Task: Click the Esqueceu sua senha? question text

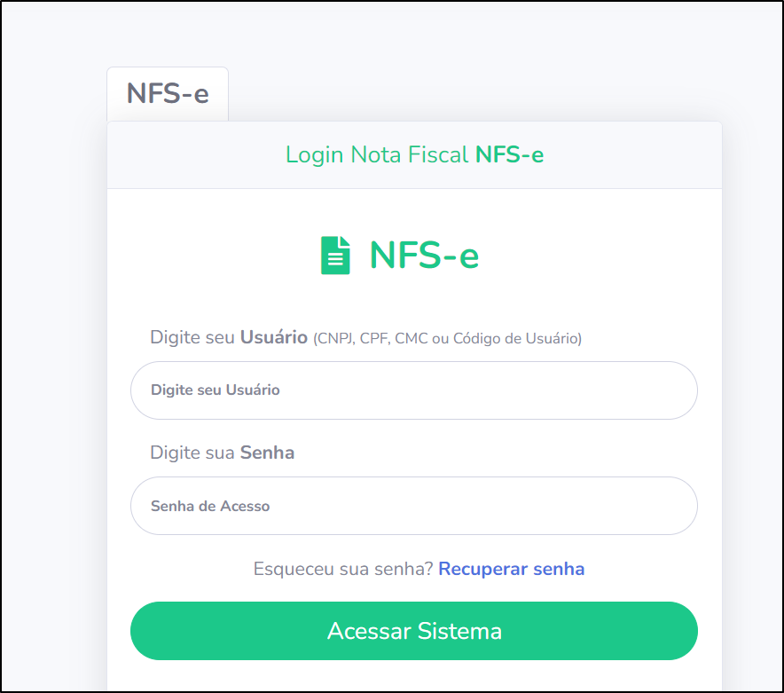Action: 343,569
